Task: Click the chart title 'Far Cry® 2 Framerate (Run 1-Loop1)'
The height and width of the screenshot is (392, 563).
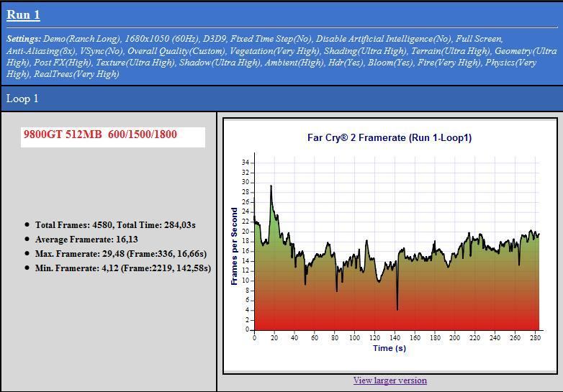Action: click(389, 137)
